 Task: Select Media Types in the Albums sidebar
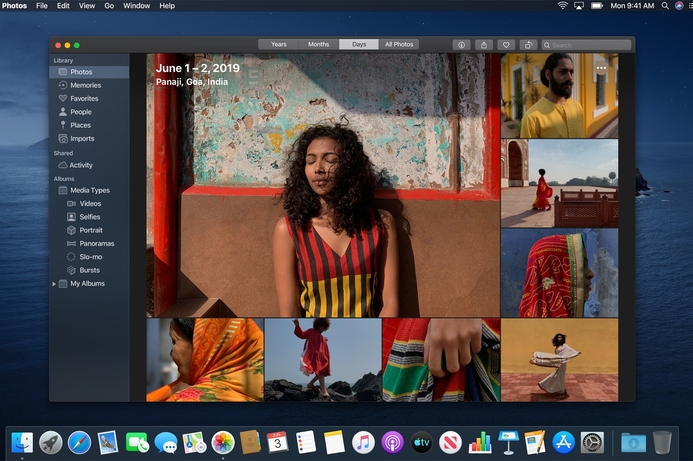(x=89, y=190)
